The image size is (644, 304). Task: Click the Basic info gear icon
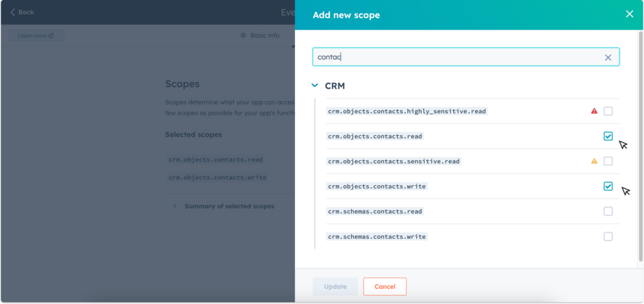coord(243,36)
